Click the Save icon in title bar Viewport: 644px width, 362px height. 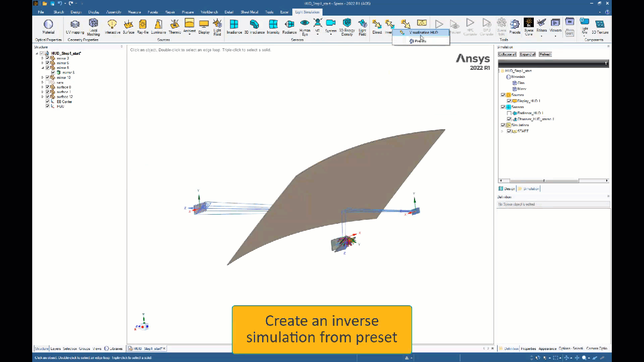(x=52, y=4)
